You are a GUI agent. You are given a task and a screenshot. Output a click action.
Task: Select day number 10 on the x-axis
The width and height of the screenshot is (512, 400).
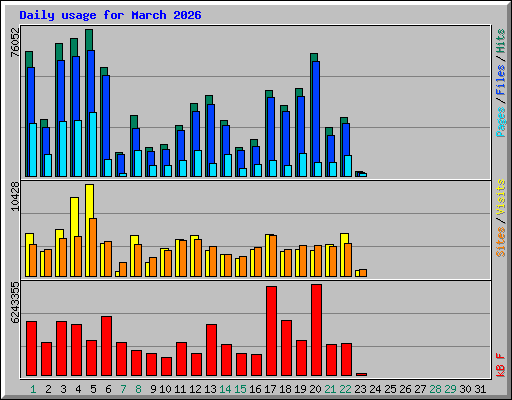click(x=165, y=389)
